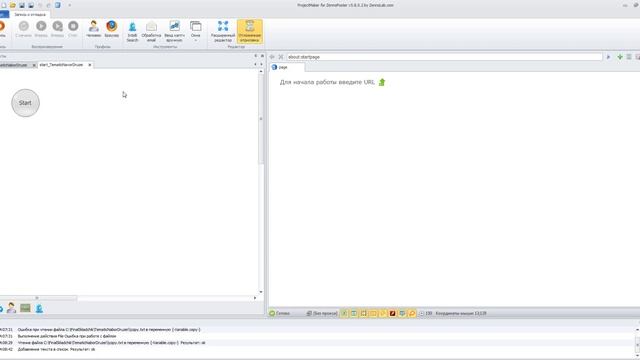Open the Человек profile tool

click(93, 29)
